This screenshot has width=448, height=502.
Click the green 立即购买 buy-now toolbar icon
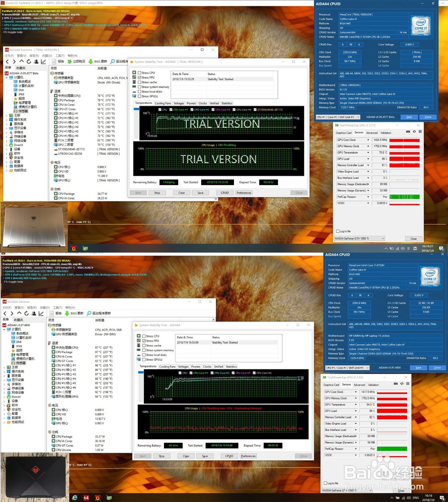pyautogui.click(x=69, y=61)
